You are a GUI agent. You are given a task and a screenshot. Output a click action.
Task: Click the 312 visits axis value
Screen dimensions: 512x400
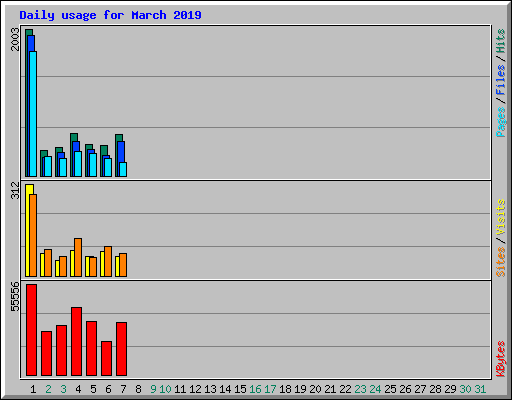point(15,190)
